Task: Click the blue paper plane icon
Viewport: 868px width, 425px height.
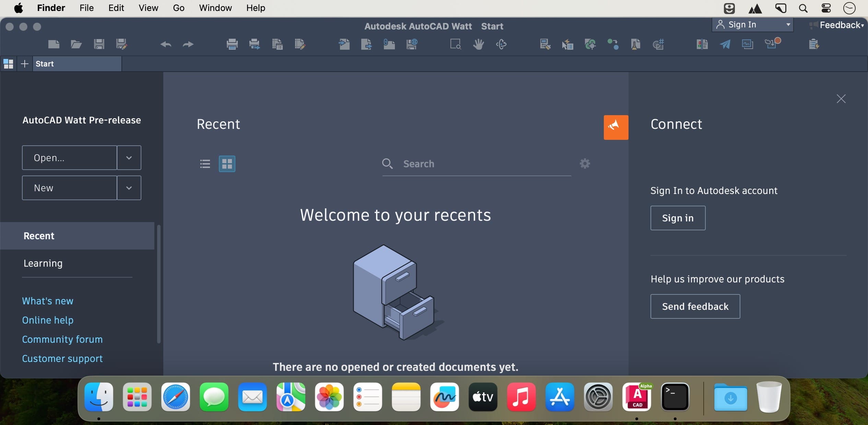Action: [x=725, y=44]
